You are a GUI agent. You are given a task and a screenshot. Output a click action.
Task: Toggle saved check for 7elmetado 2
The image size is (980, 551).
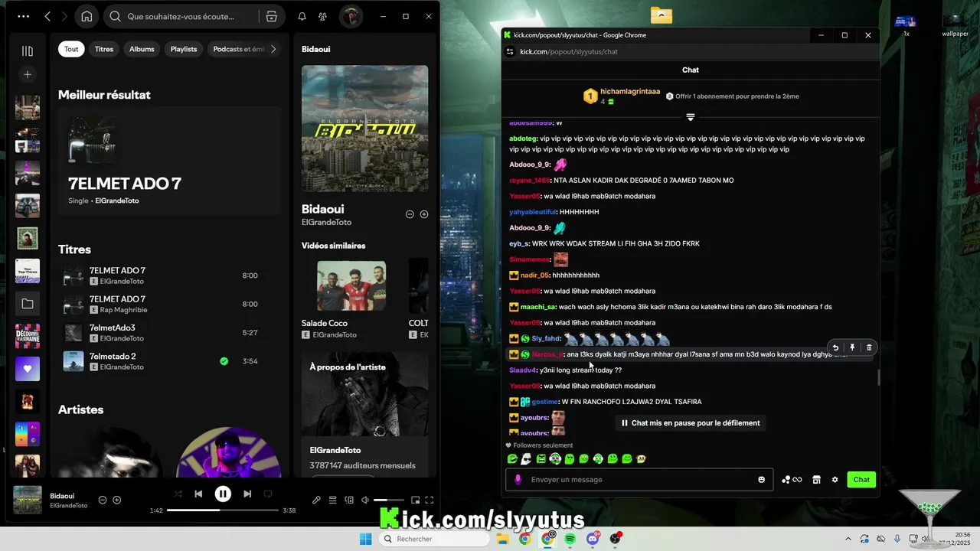[224, 361]
